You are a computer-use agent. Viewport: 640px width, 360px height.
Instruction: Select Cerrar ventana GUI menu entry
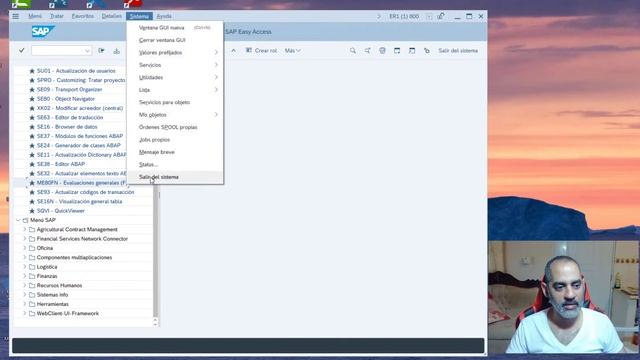click(x=175, y=40)
